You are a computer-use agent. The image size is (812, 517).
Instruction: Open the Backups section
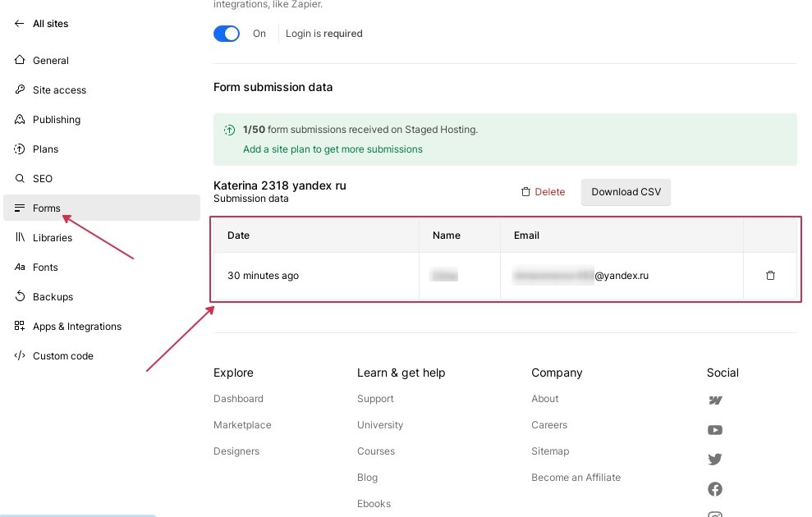pos(53,297)
